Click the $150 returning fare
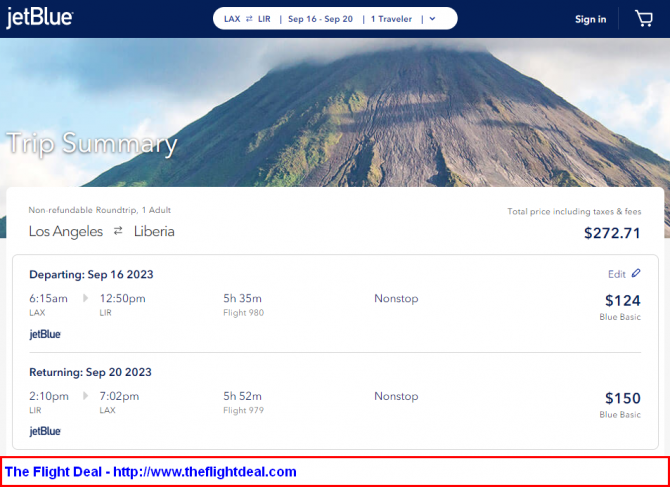 [x=623, y=398]
